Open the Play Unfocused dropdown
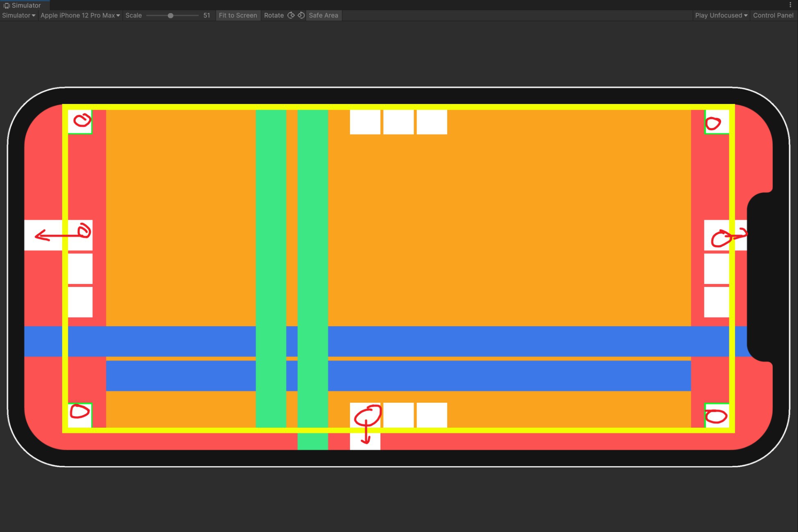 coord(721,15)
